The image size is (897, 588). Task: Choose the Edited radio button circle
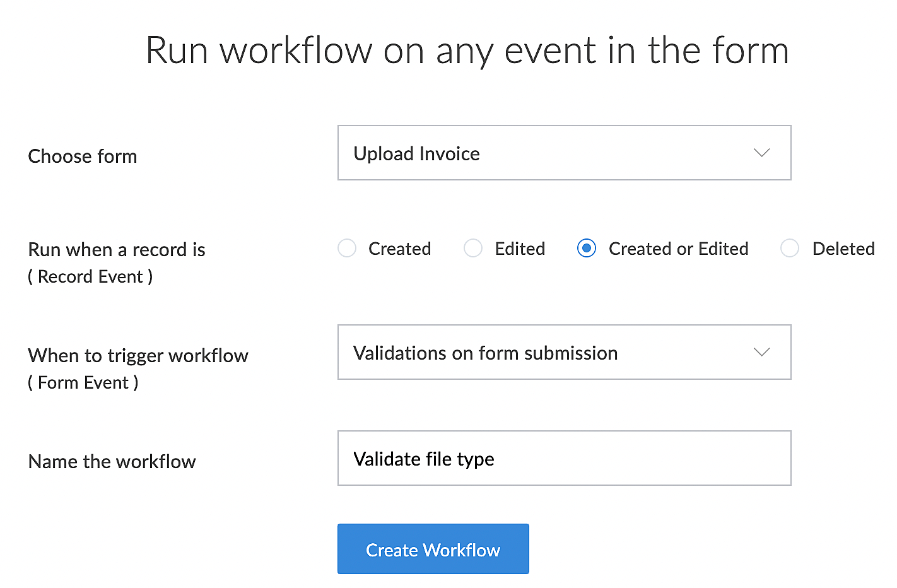pyautogui.click(x=473, y=249)
